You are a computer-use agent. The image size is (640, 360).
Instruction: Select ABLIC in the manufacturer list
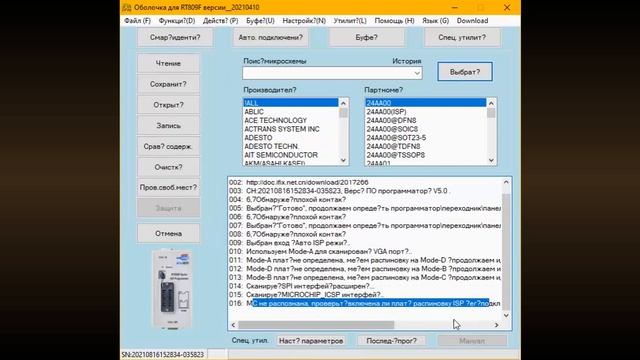[291, 112]
